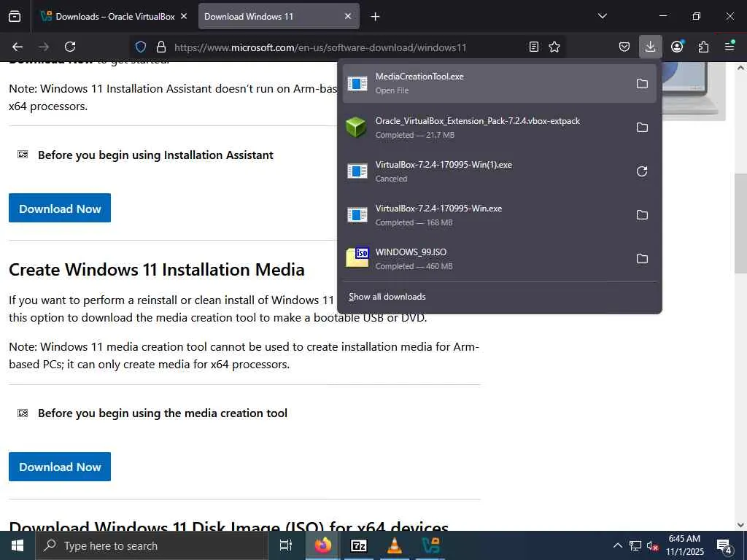Click the page vertical scrollbar thumb
This screenshot has width=747, height=560.
click(740, 223)
